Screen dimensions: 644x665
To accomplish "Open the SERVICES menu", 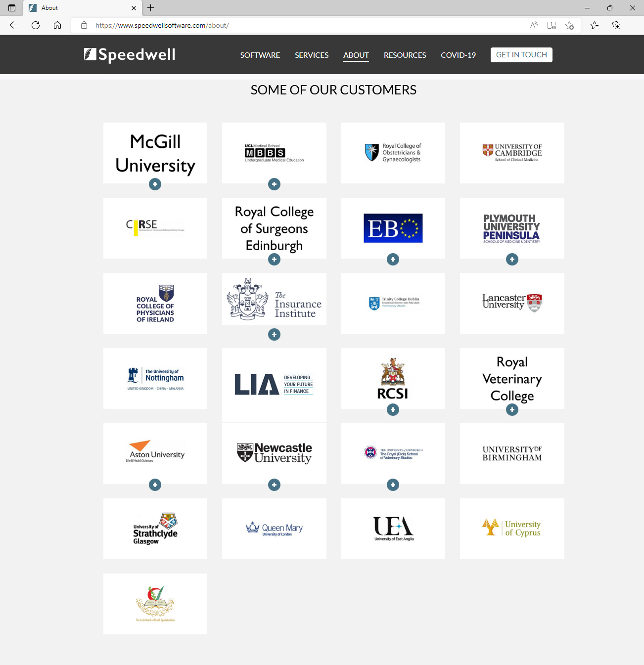I will pyautogui.click(x=312, y=55).
